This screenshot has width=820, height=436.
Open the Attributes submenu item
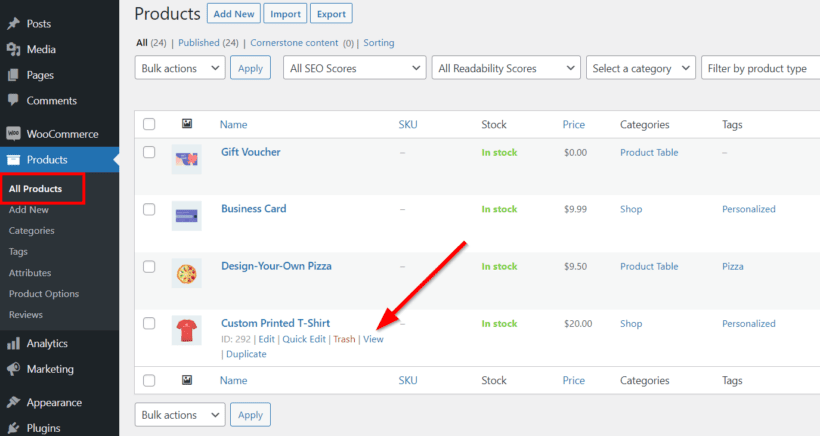point(30,272)
